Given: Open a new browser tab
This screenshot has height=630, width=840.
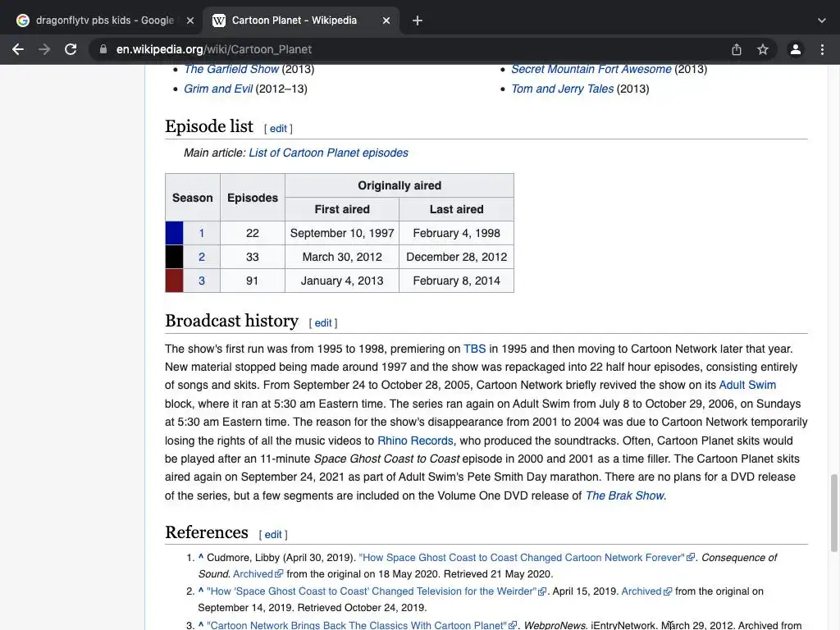Looking at the screenshot, I should click(x=418, y=21).
